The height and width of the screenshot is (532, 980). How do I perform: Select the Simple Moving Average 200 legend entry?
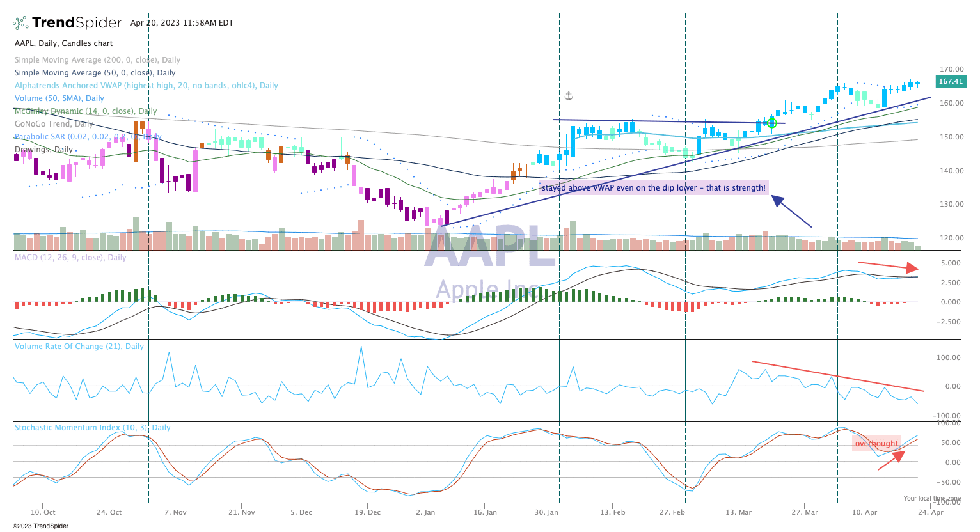pos(98,60)
